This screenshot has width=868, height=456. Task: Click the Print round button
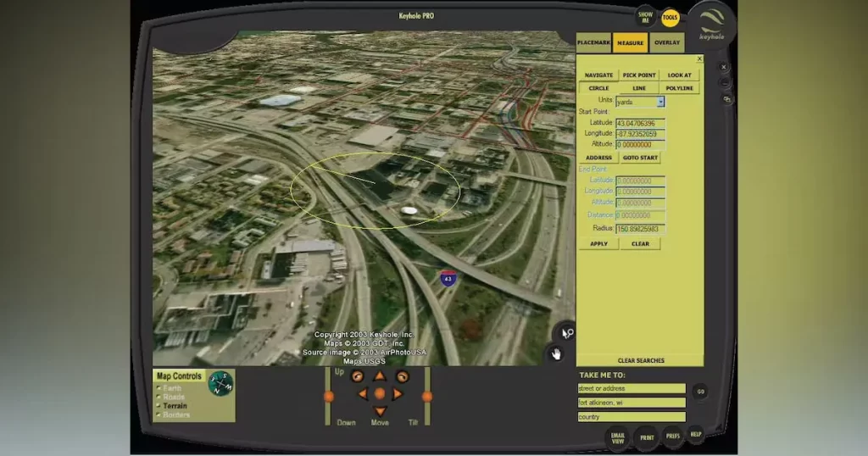647,437
